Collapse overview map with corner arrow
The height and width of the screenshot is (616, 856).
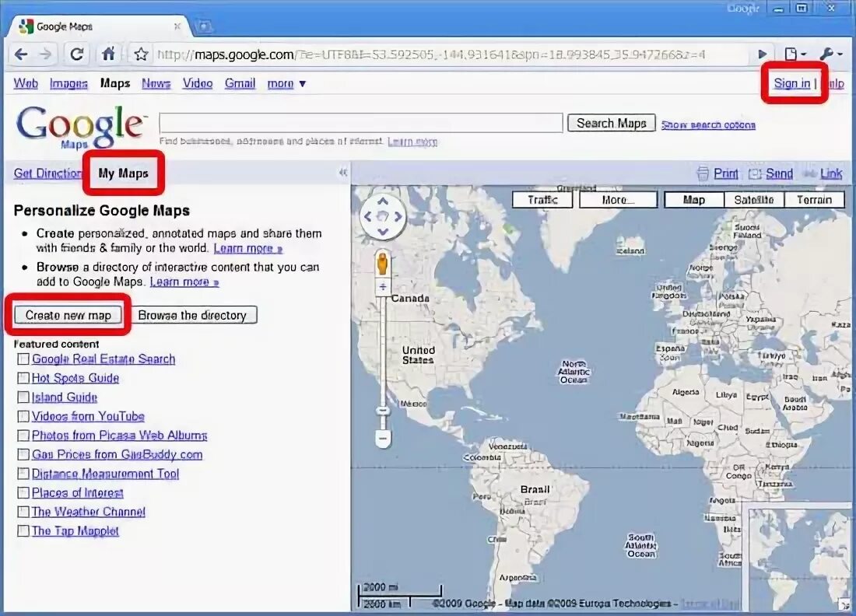[x=846, y=604]
